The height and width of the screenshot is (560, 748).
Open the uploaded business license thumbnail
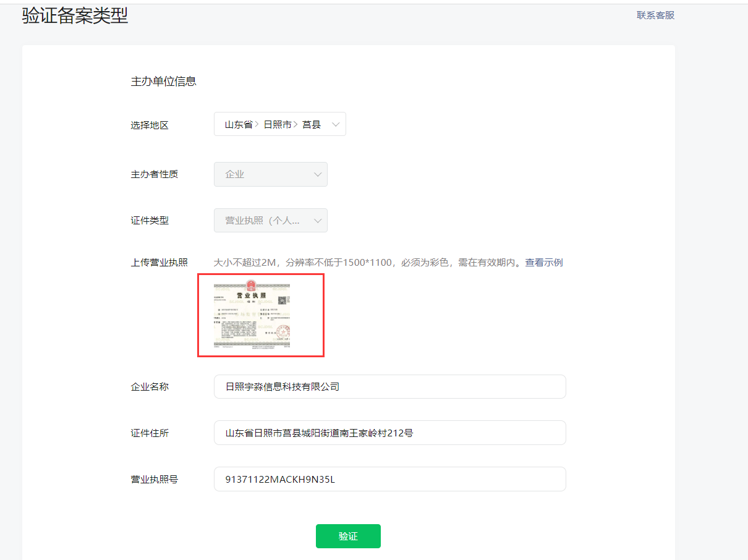coord(252,316)
